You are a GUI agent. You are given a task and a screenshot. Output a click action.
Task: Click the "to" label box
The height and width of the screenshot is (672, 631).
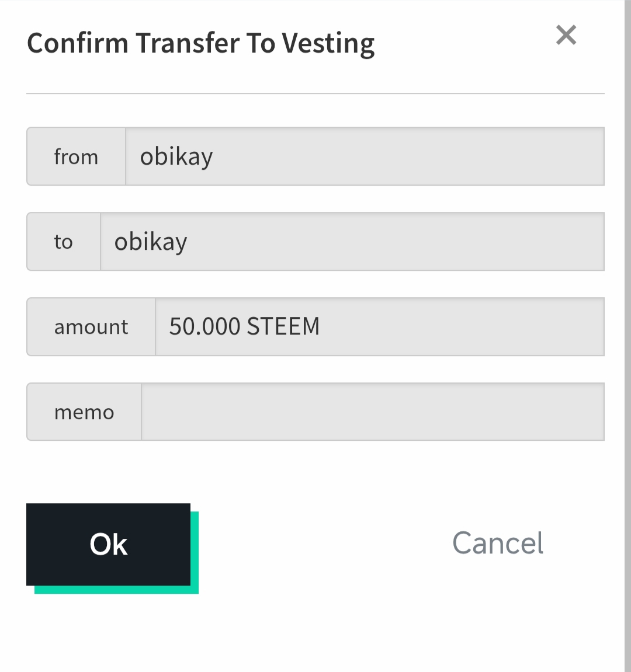(64, 242)
